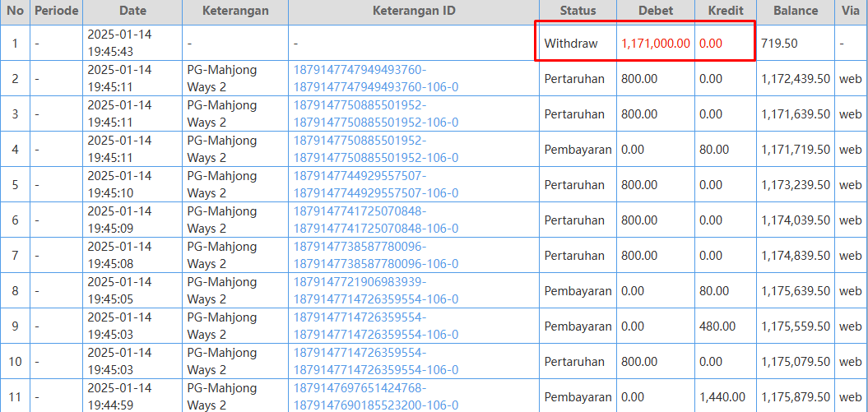Select the 480.00 kredit cell in row 9

click(x=716, y=326)
